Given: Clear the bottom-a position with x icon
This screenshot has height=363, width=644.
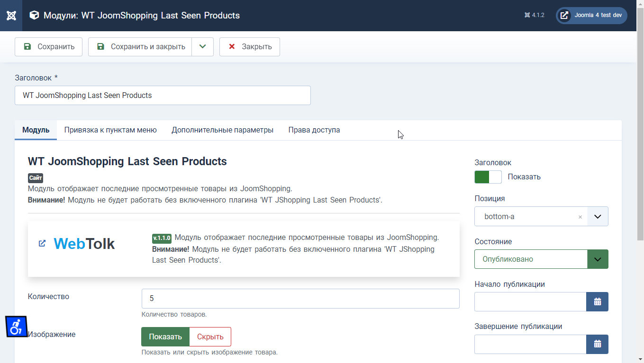Looking at the screenshot, I should [580, 217].
